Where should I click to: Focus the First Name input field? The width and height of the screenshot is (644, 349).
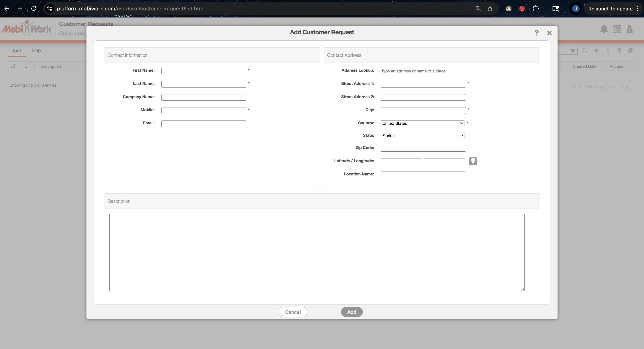(x=203, y=71)
